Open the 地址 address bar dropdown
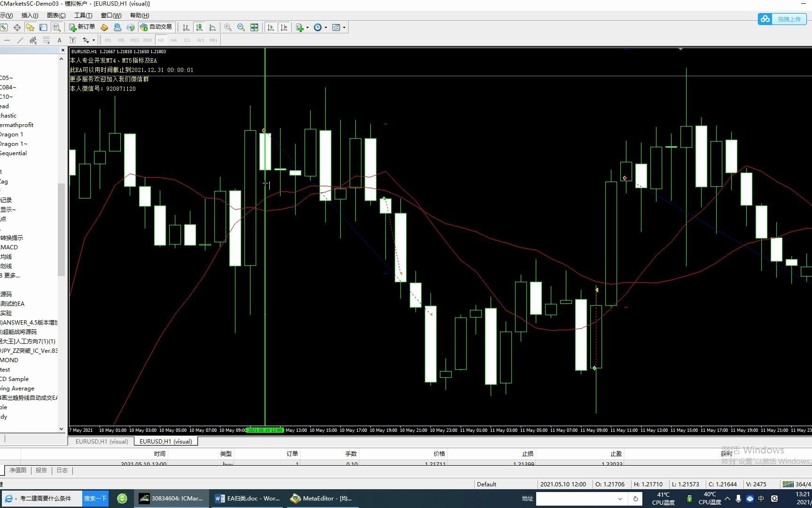 click(x=620, y=499)
